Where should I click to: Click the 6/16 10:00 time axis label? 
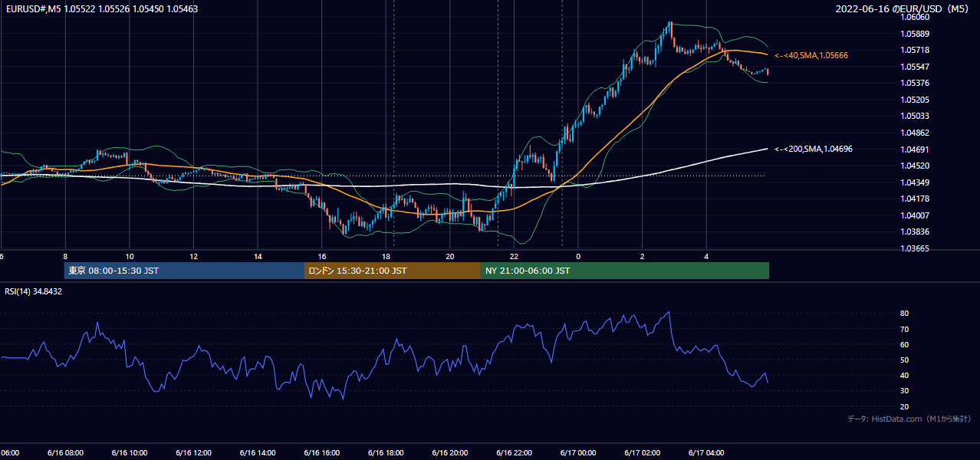(x=129, y=452)
